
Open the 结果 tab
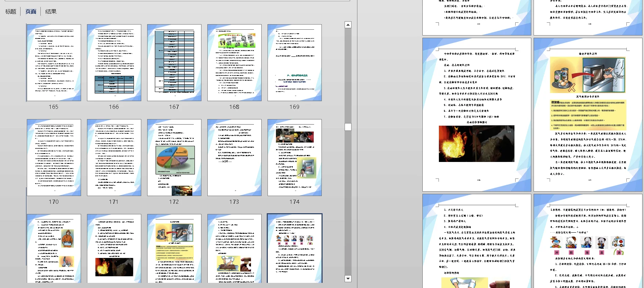coord(51,11)
